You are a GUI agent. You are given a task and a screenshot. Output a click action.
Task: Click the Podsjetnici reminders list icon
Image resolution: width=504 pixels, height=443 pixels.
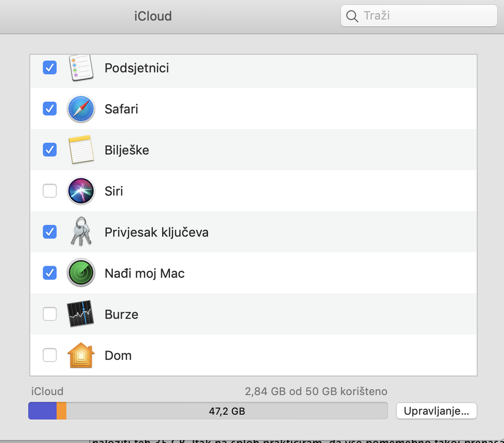click(81, 68)
